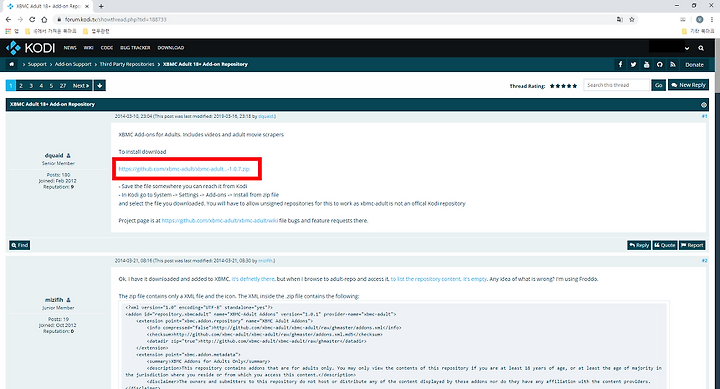The width and height of the screenshot is (720, 389).
Task: Click thread options gear icon
Action: [703, 105]
